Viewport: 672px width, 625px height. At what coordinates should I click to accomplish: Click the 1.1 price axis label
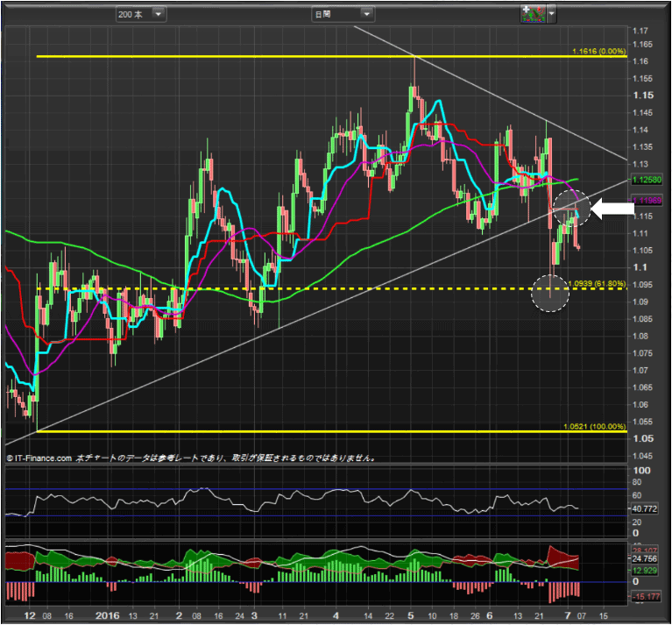pos(640,267)
